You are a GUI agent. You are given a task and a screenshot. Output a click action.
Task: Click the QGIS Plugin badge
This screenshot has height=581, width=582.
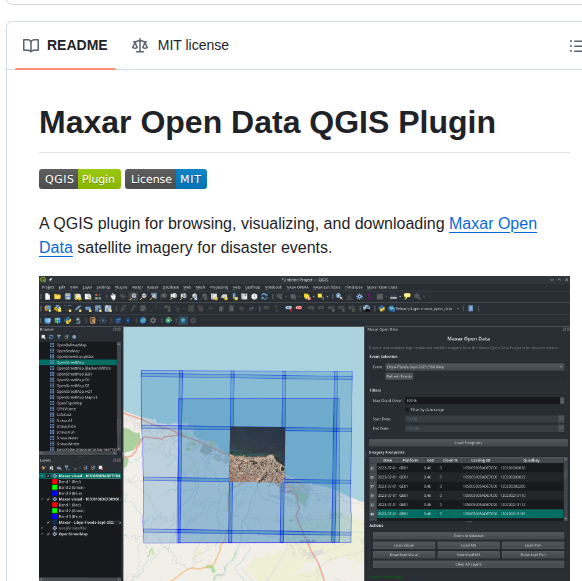(x=80, y=179)
